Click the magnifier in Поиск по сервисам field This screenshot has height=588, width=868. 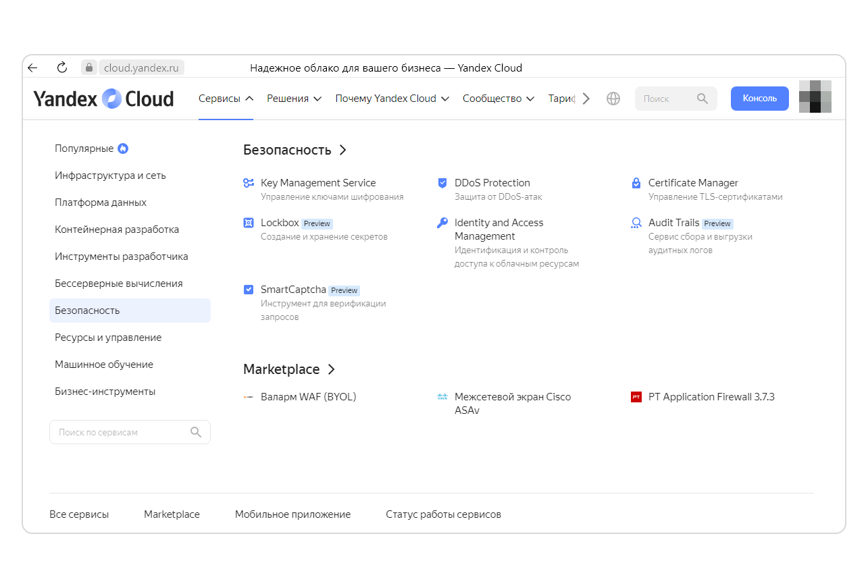pos(196,432)
